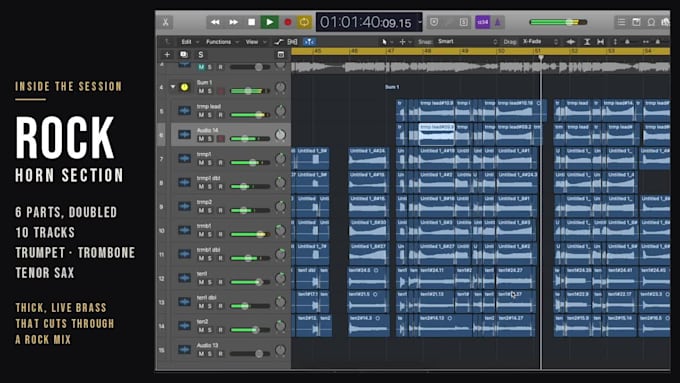Mute the trmp1 track
This screenshot has width=680, height=383.
pyautogui.click(x=201, y=163)
